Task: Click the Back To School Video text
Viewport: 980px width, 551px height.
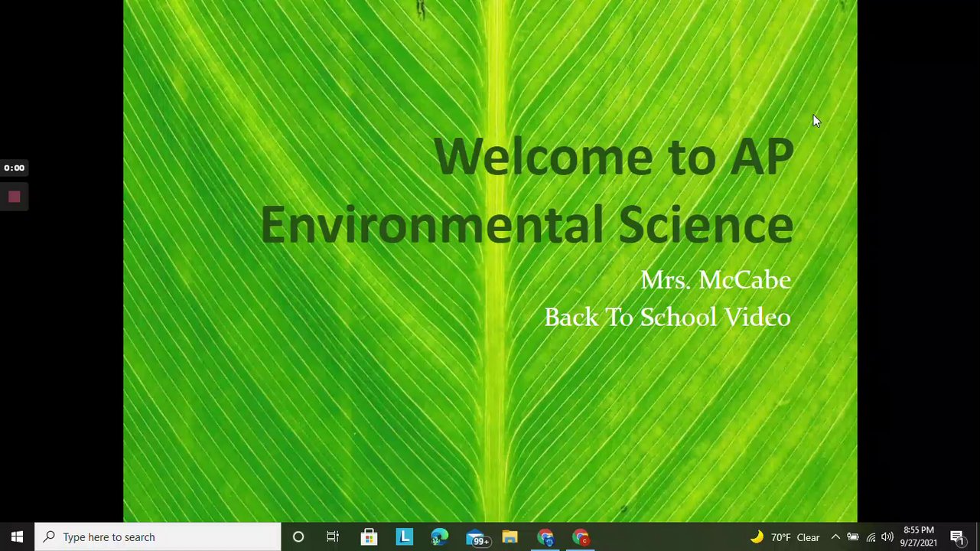Action: 667,317
